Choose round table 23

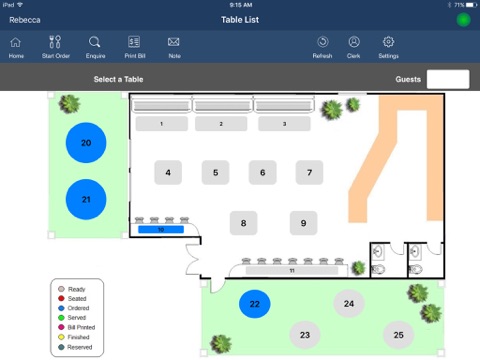click(x=305, y=335)
